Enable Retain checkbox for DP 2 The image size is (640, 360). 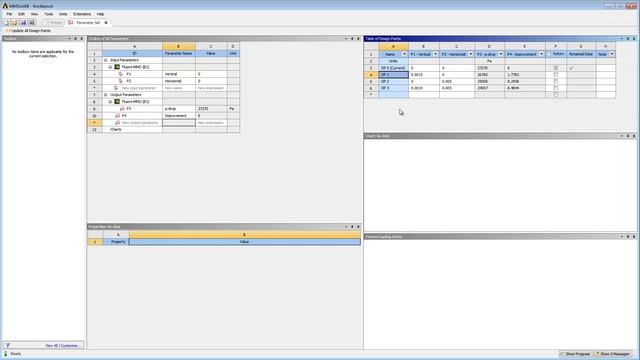tap(556, 82)
